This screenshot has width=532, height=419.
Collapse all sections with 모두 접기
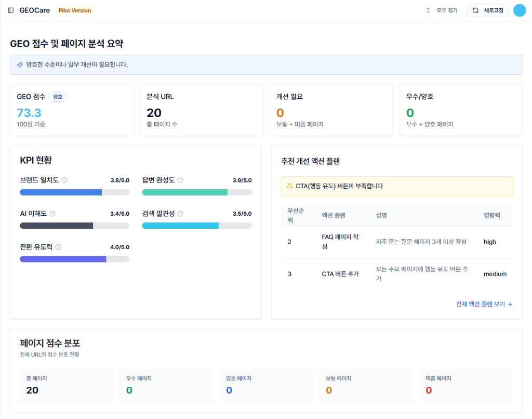(x=441, y=10)
